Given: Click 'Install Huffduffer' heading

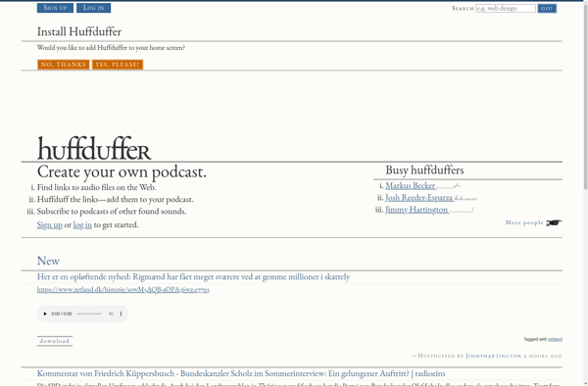Looking at the screenshot, I should [x=79, y=32].
